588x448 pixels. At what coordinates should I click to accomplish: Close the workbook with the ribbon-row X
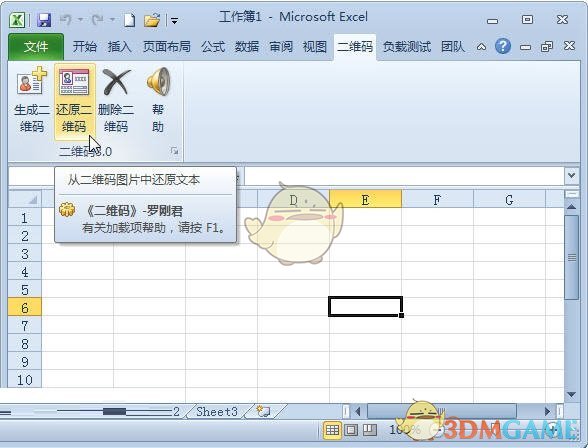[x=569, y=46]
